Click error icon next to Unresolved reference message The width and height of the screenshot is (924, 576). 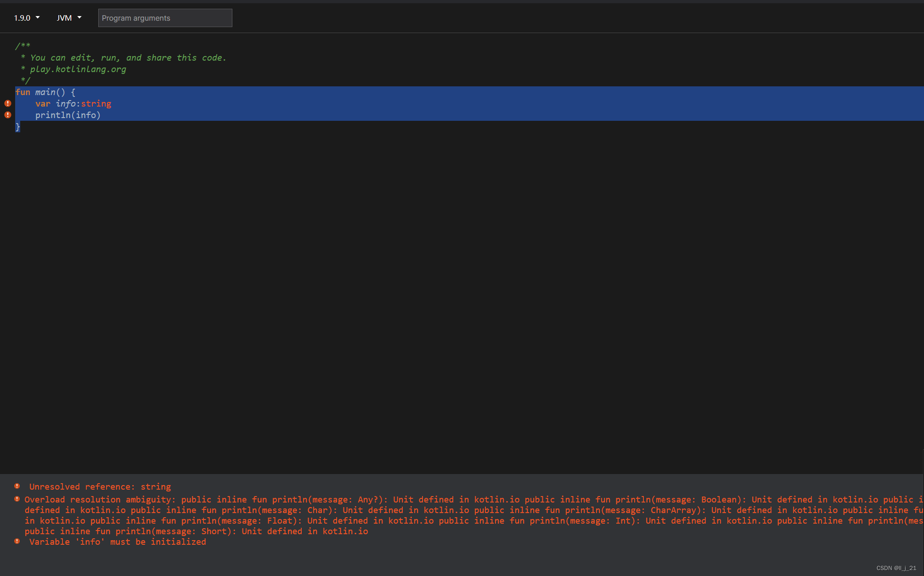(17, 486)
